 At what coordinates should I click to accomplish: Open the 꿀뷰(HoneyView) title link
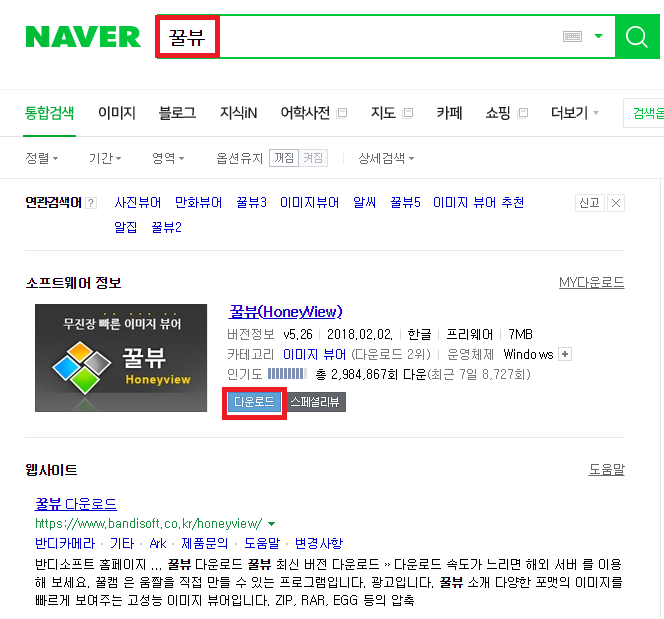point(285,312)
